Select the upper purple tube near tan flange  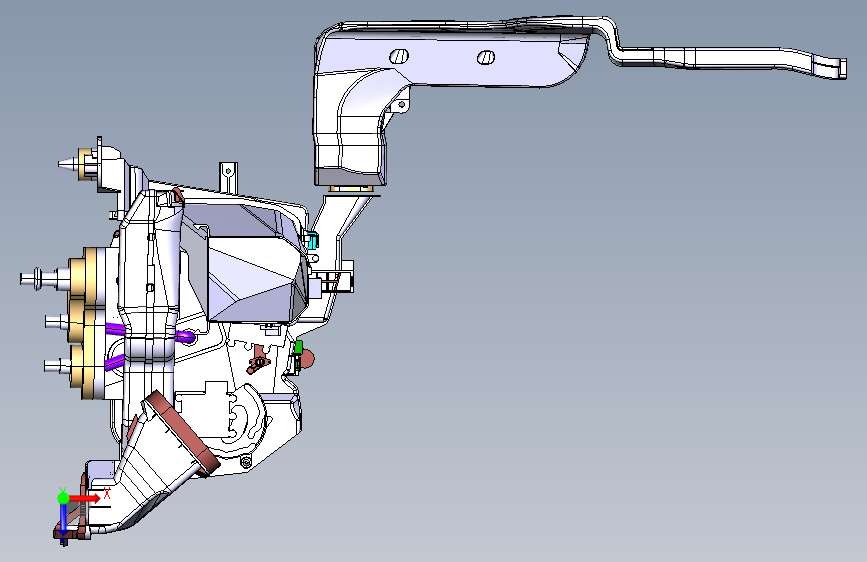[115, 330]
